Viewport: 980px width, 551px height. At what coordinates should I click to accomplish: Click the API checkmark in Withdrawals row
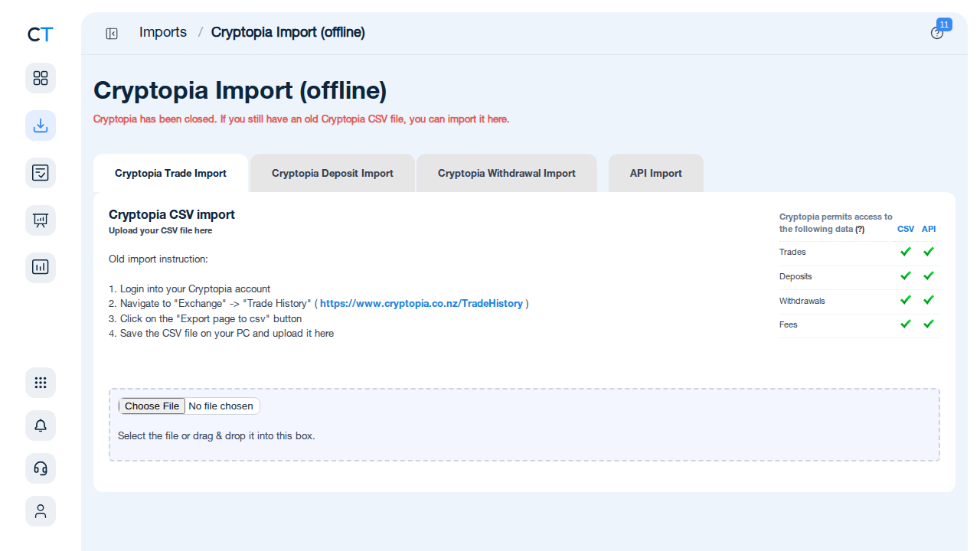pyautogui.click(x=929, y=300)
